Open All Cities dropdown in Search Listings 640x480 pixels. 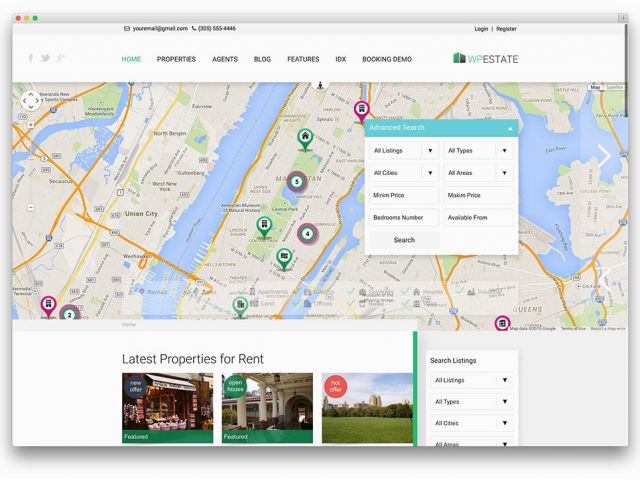[x=472, y=423]
